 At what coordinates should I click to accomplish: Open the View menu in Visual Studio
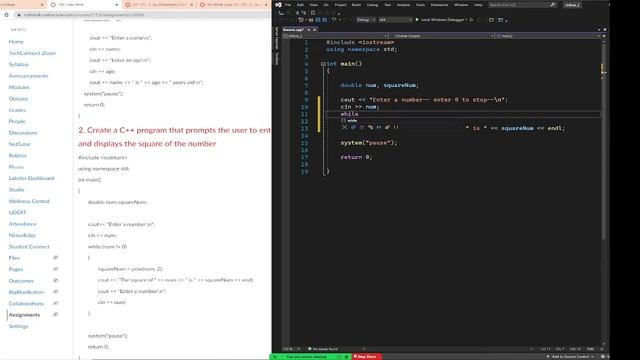coord(313,5)
